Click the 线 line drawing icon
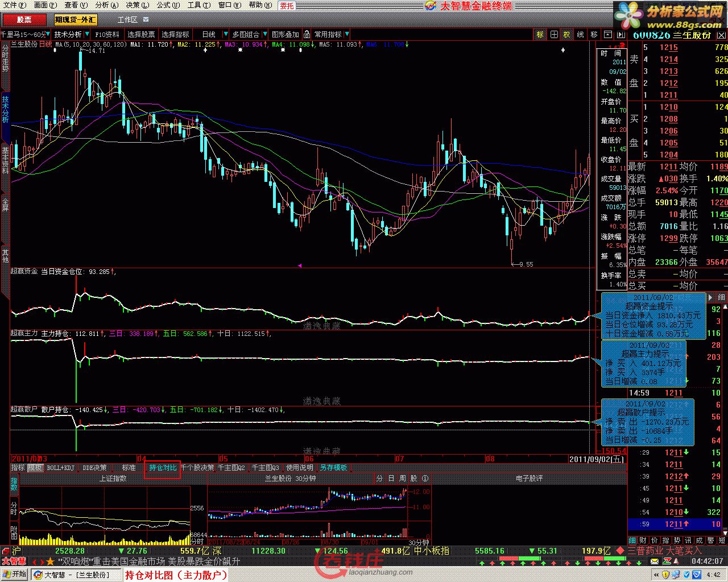The height and width of the screenshot is (582, 728). [x=581, y=35]
